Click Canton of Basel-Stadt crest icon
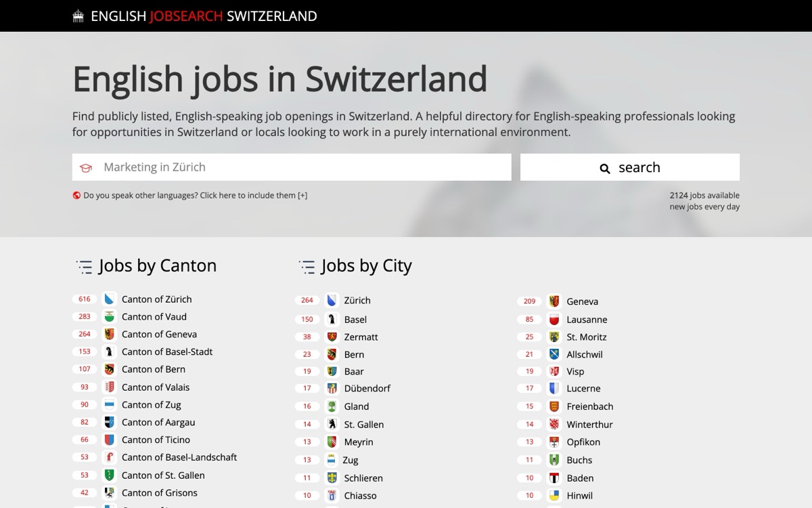This screenshot has width=812, height=508. [109, 352]
